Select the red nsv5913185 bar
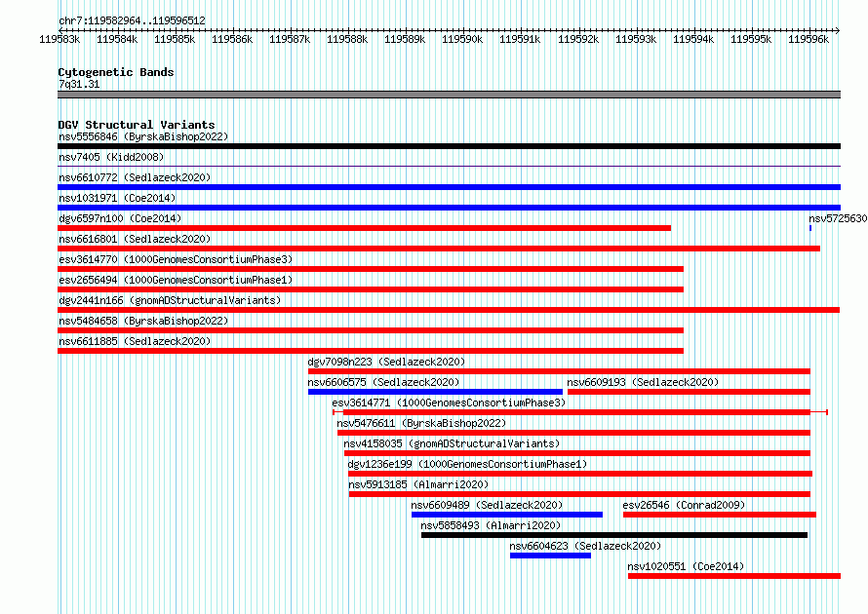 coord(579,494)
